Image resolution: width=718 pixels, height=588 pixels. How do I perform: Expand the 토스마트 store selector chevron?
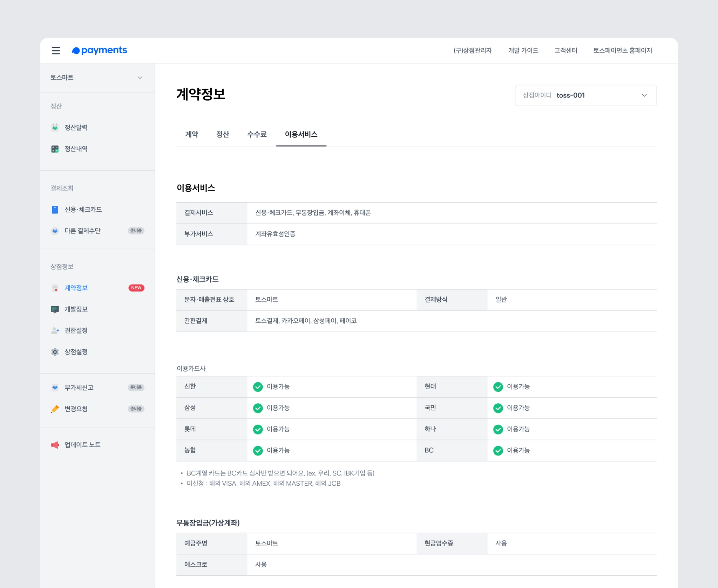pyautogui.click(x=140, y=77)
